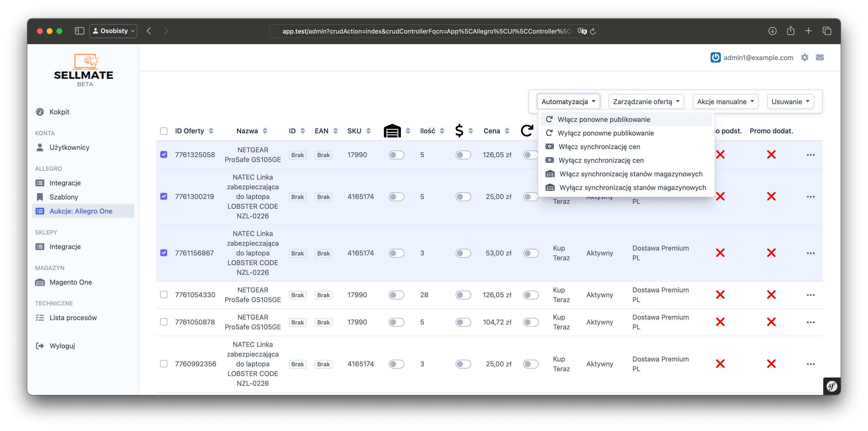Go back with the Safari back arrow
868x431 pixels.
(x=149, y=31)
